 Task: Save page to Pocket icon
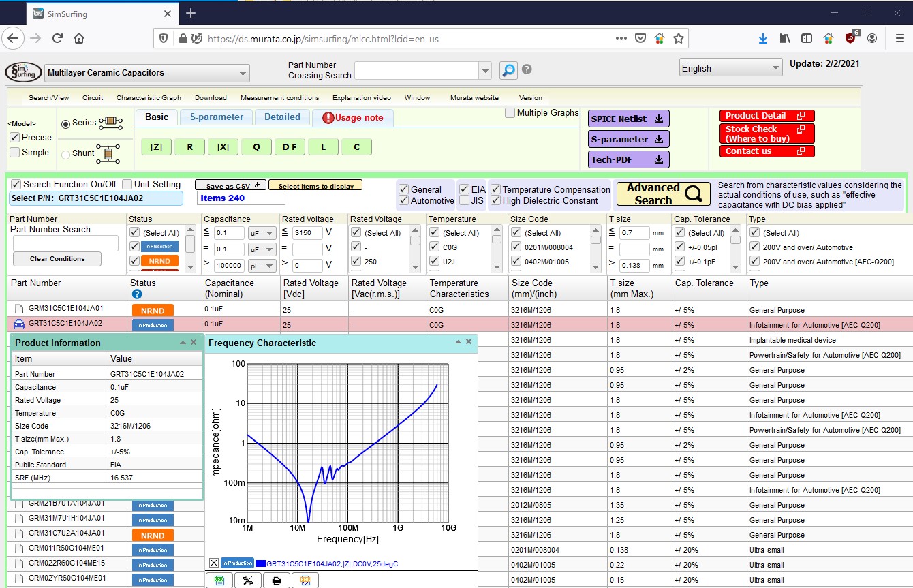point(640,39)
